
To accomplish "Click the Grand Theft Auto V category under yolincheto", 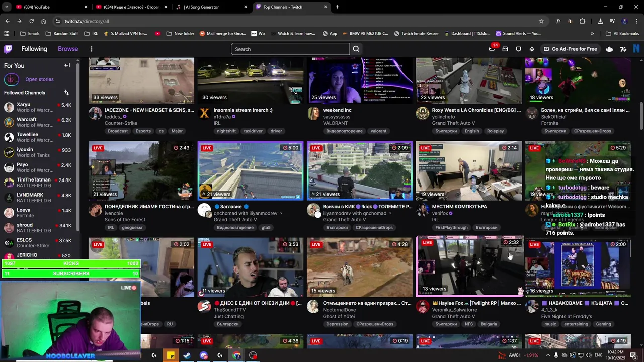I will pos(453,123).
